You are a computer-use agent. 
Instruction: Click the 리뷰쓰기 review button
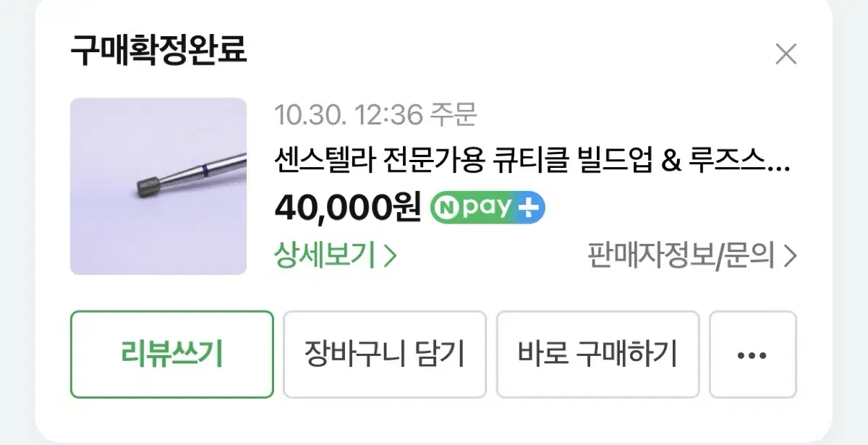(x=172, y=355)
